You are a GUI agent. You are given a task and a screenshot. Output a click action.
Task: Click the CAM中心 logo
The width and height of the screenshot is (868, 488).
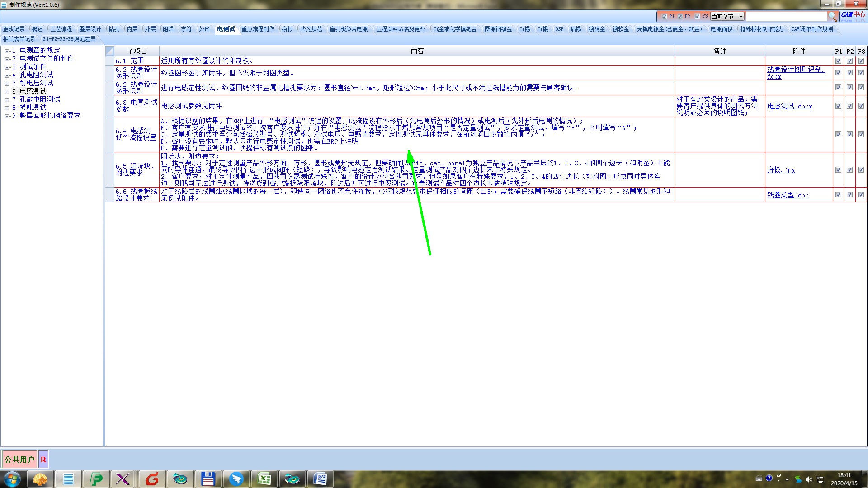[x=853, y=15]
